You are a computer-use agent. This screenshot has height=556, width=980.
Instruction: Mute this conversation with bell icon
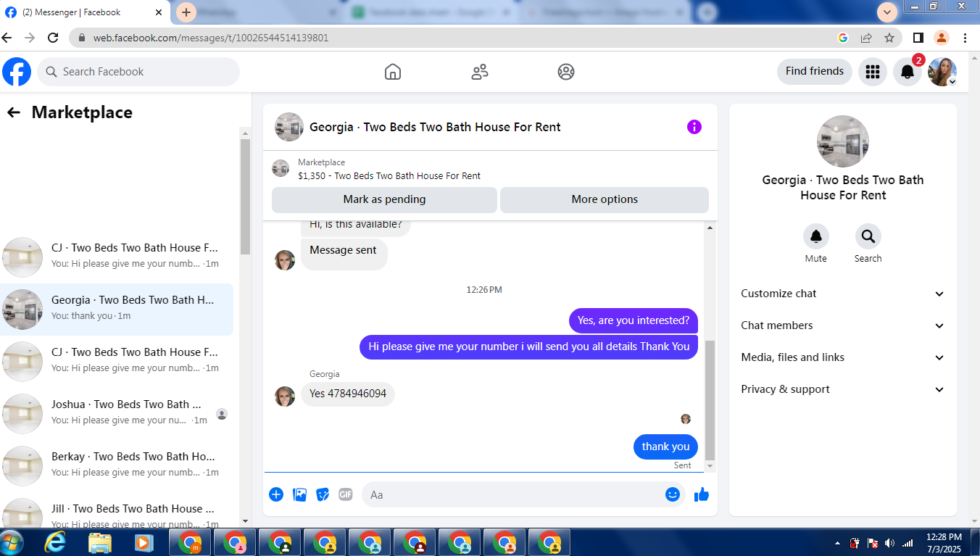[816, 236]
